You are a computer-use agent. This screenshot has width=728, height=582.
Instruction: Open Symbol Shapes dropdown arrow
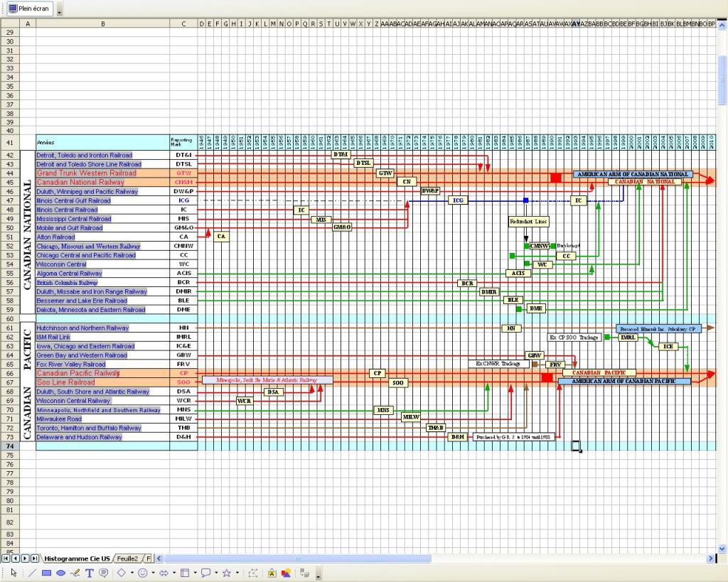(x=153, y=573)
